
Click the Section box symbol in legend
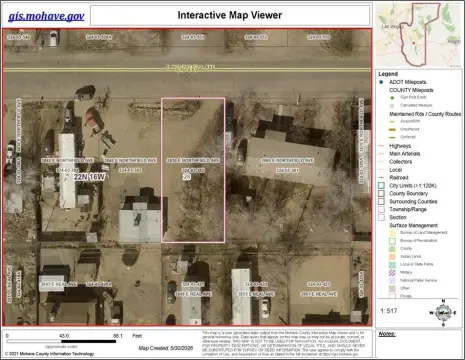click(382, 217)
